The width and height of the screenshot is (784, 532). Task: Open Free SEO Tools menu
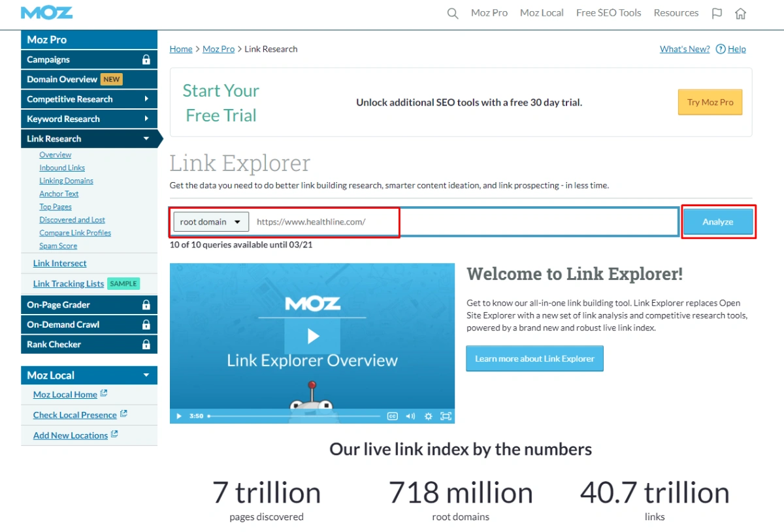click(x=609, y=13)
